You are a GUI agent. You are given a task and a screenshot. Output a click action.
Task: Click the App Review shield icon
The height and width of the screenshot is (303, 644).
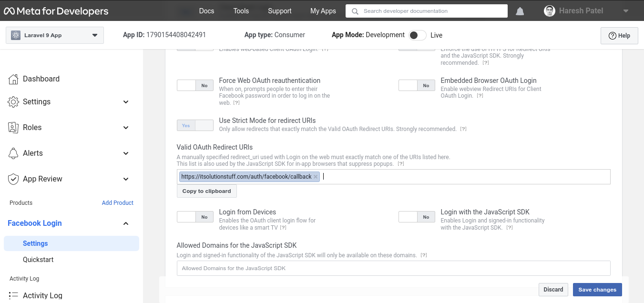pos(13,179)
